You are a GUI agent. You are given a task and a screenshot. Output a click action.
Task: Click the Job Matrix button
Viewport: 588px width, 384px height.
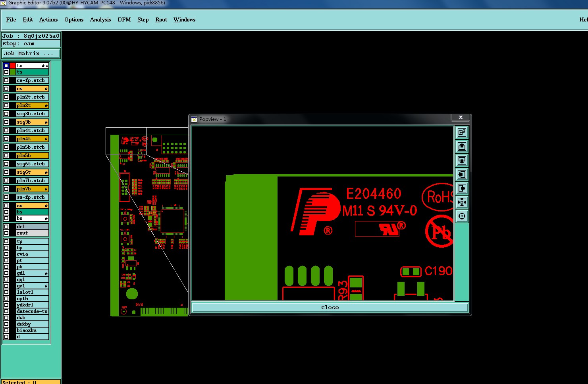point(31,53)
